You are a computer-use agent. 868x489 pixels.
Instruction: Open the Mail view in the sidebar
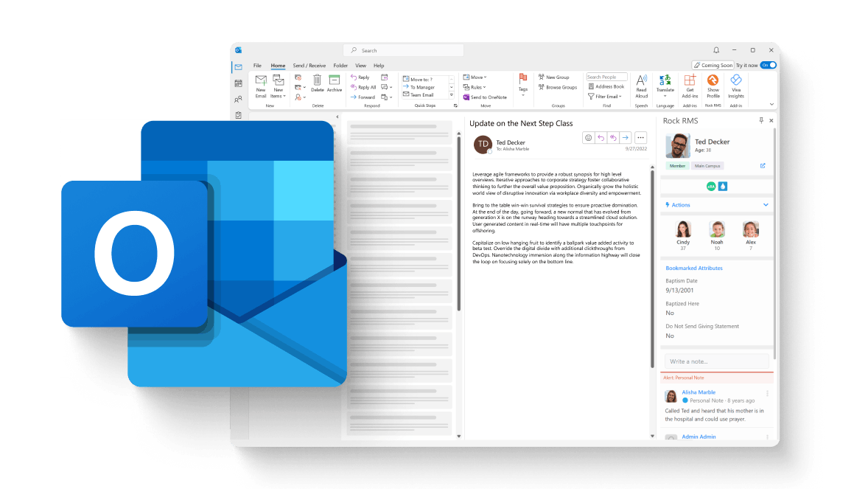click(x=239, y=67)
